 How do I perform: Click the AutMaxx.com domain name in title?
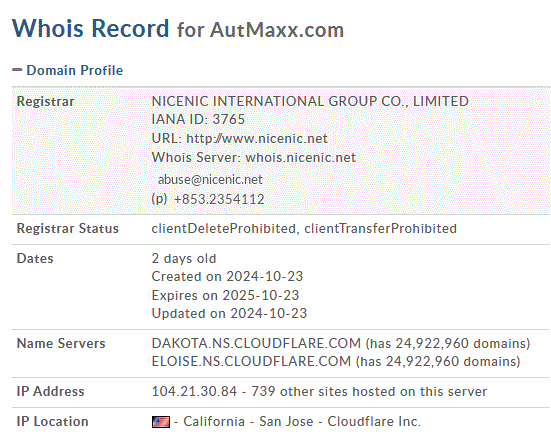(x=277, y=30)
